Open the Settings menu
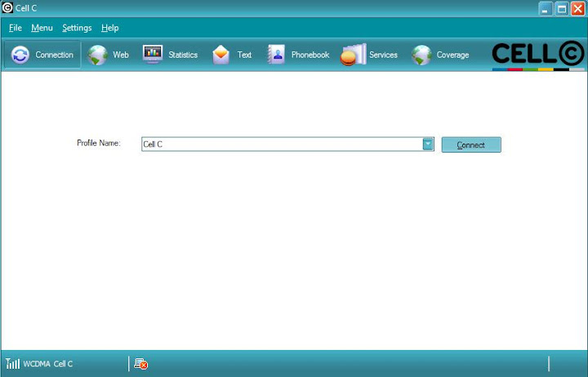The width and height of the screenshot is (588, 377). pyautogui.click(x=77, y=28)
